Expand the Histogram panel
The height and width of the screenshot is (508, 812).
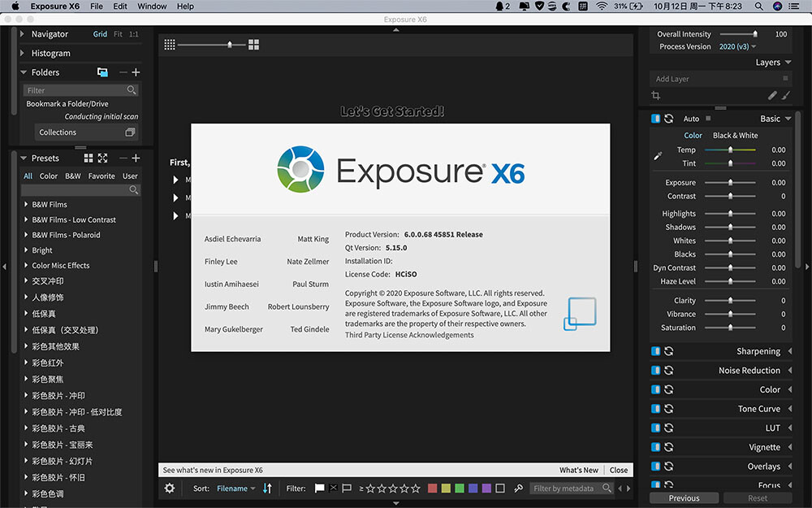[22, 53]
